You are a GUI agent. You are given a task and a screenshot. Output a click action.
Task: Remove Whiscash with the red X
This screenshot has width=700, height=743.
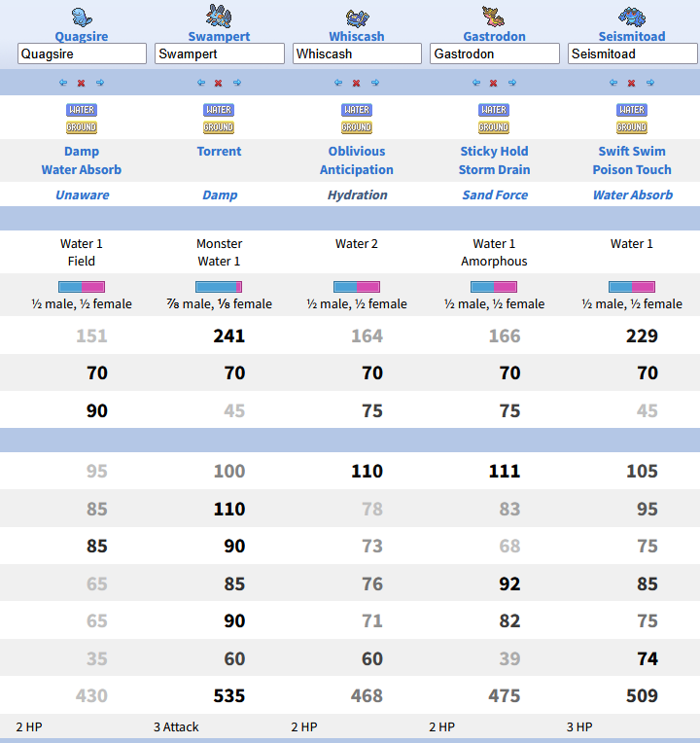click(356, 83)
